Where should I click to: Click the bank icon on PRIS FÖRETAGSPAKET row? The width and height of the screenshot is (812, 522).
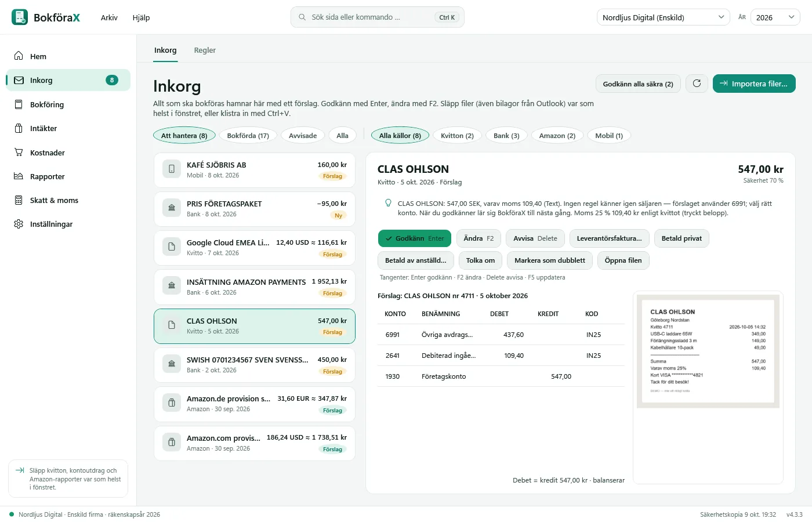pyautogui.click(x=172, y=208)
